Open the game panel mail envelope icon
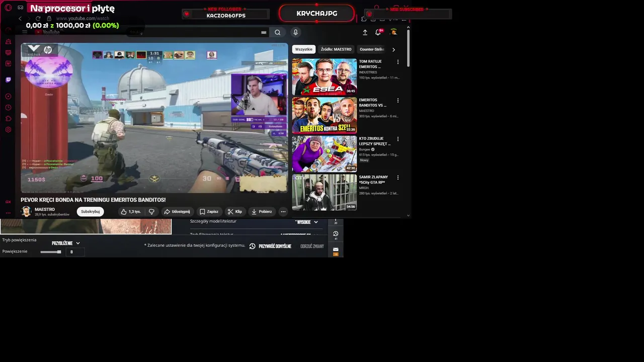This screenshot has height=362, width=644. [x=336, y=249]
